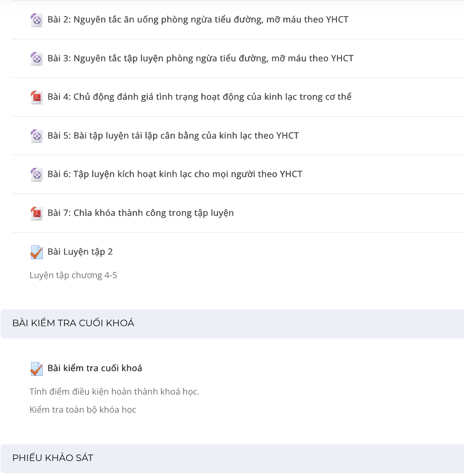This screenshot has height=476, width=464.
Task: Click the video icon beside Bài 6
Action: tap(36, 175)
